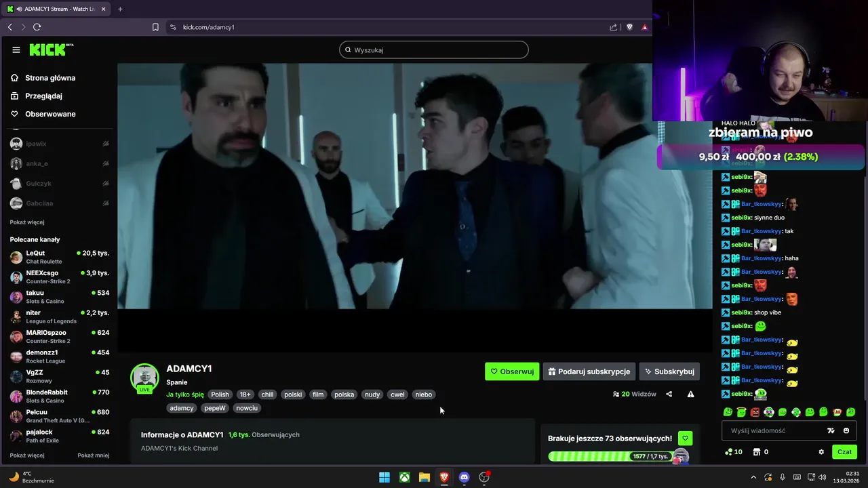Viewport: 868px width, 488px height.
Task: Click Podaruj subskrypcje button
Action: pos(589,371)
